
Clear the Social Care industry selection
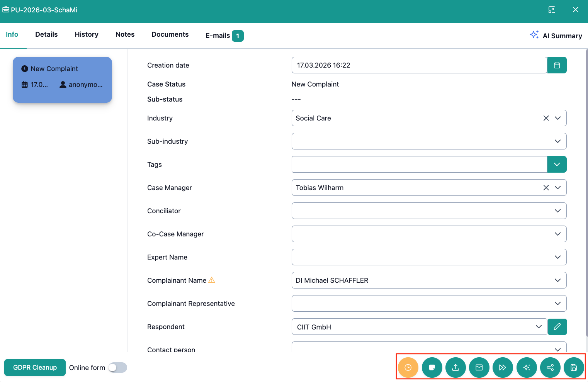546,118
